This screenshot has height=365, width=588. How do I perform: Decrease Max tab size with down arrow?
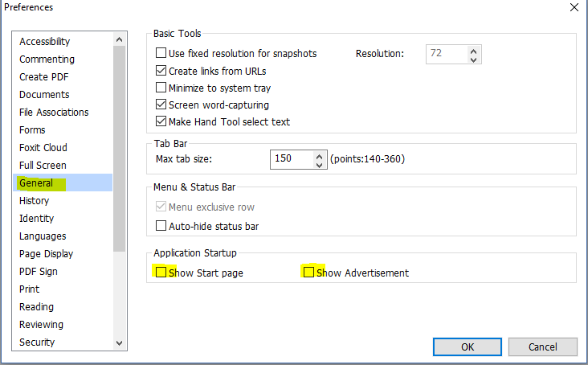tap(319, 164)
